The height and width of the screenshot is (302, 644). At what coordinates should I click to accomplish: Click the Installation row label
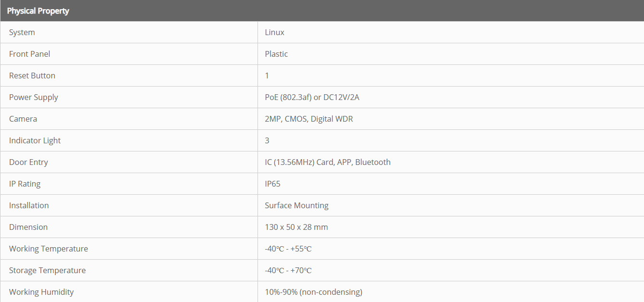click(29, 205)
